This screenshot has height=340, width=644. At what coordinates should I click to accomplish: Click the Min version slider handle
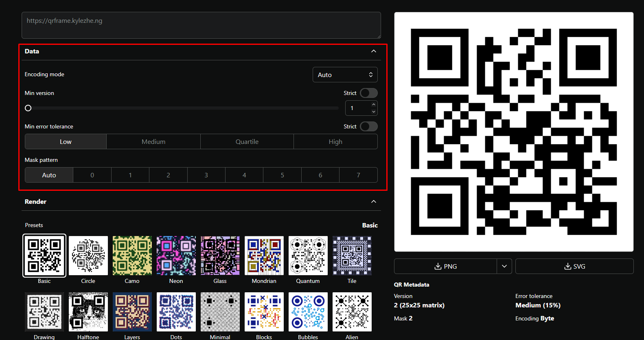coord(28,108)
